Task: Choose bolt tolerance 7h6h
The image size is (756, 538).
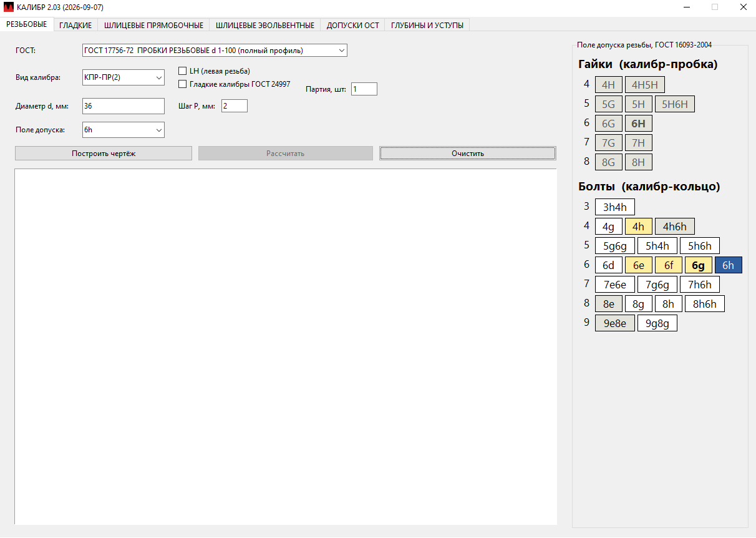Action: 700,285
